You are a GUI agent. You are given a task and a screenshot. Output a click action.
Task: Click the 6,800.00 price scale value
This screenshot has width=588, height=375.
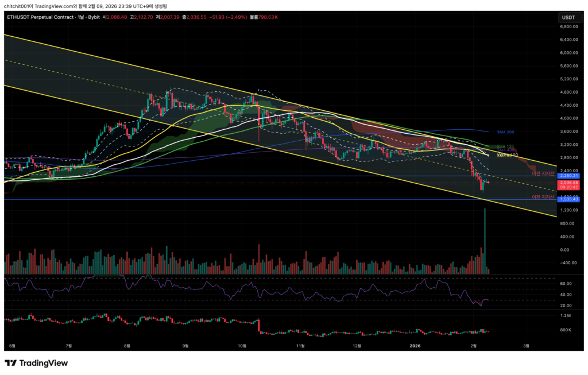pyautogui.click(x=567, y=26)
